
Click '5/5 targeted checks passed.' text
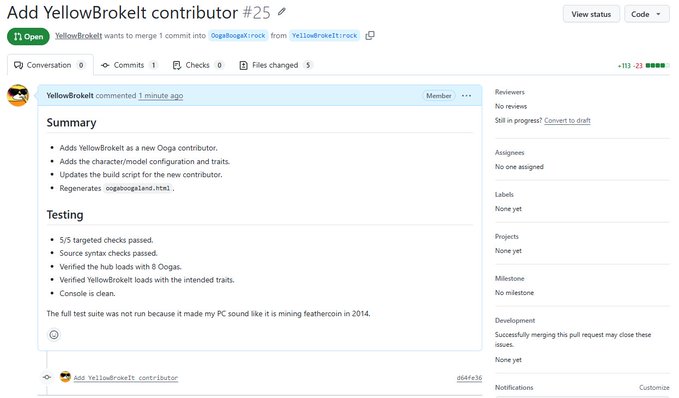pyautogui.click(x=107, y=240)
